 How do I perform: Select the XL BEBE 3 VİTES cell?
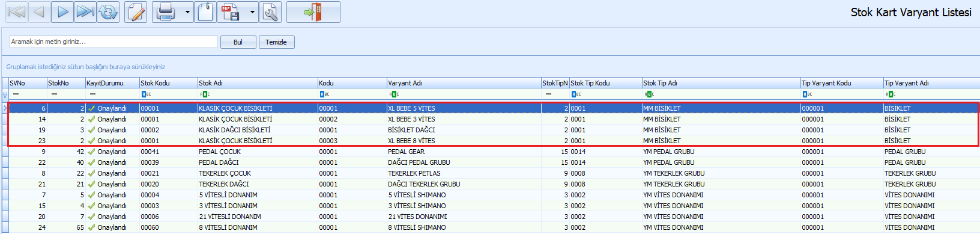coord(464,119)
